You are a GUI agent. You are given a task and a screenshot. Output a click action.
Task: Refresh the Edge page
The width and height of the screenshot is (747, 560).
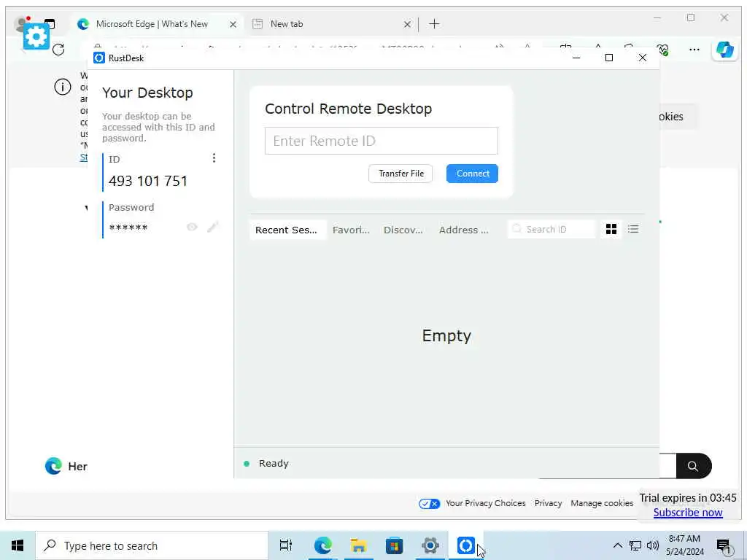[58, 50]
